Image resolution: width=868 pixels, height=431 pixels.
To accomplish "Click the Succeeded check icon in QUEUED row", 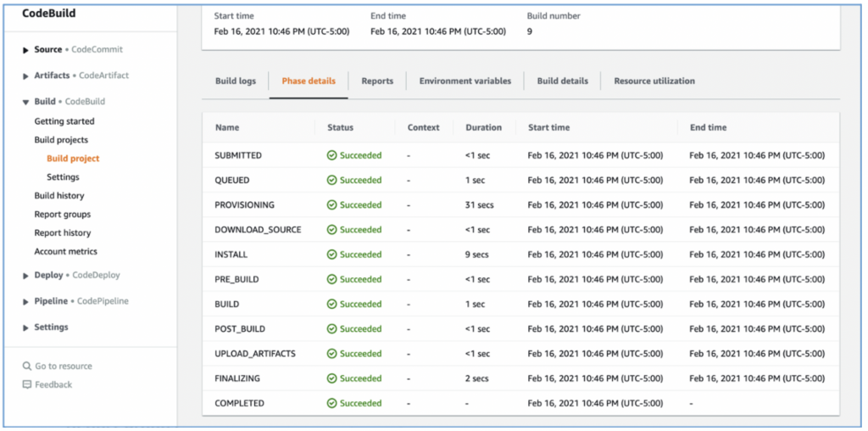I will click(332, 180).
